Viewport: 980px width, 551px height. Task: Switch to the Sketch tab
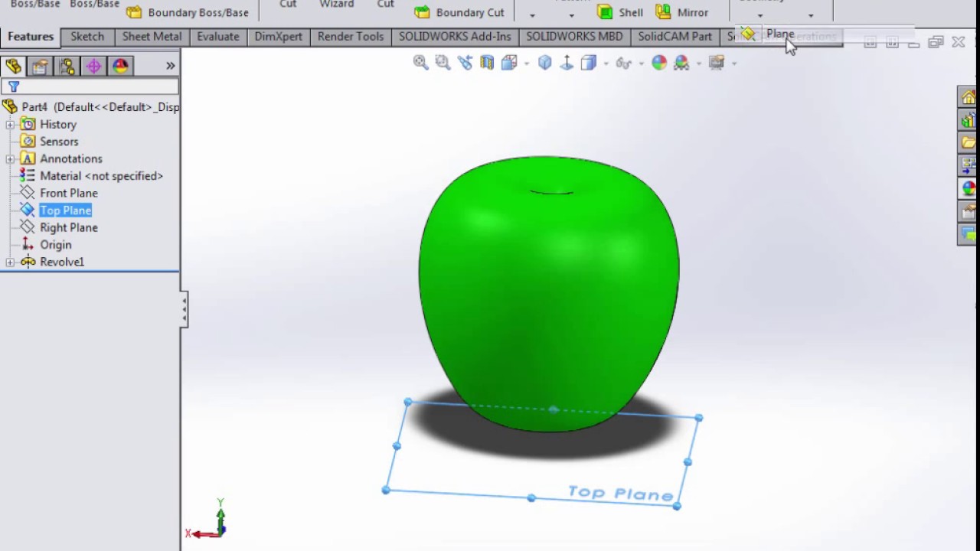click(x=87, y=36)
